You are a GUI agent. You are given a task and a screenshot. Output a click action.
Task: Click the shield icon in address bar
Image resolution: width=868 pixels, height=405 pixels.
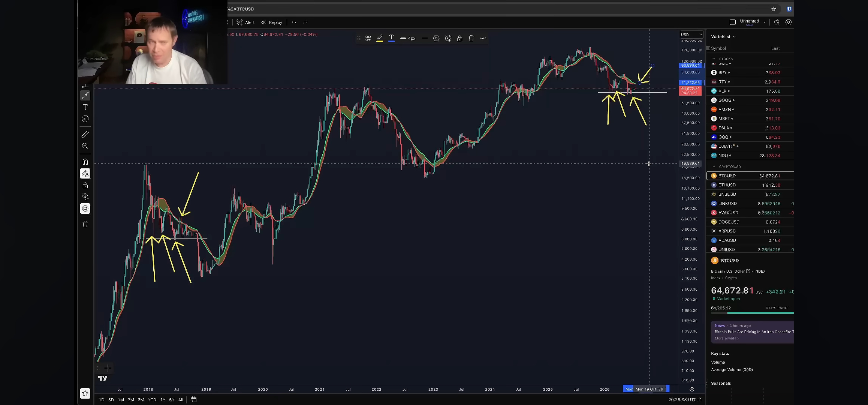coord(789,9)
